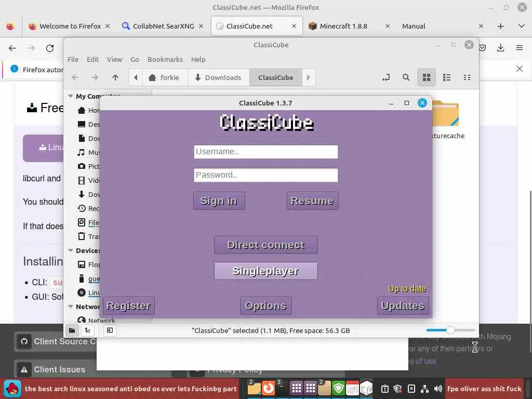Screen dimensions: 532x399
Task: Toggle location entry icon in file manager
Action: tap(386, 78)
